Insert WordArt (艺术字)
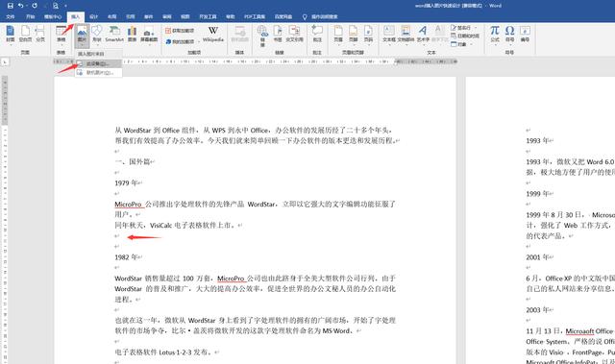This screenshot has width=615, height=364. coord(423,35)
